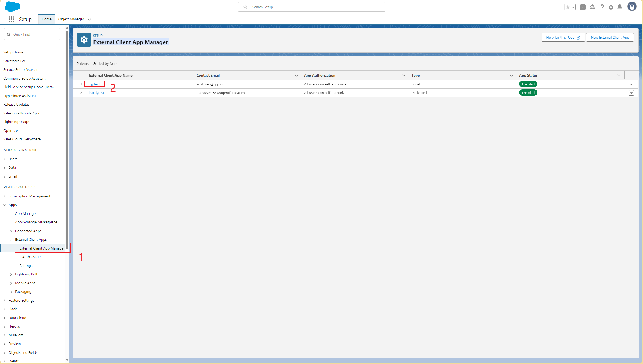Open Type column menu chevron

tap(511, 75)
